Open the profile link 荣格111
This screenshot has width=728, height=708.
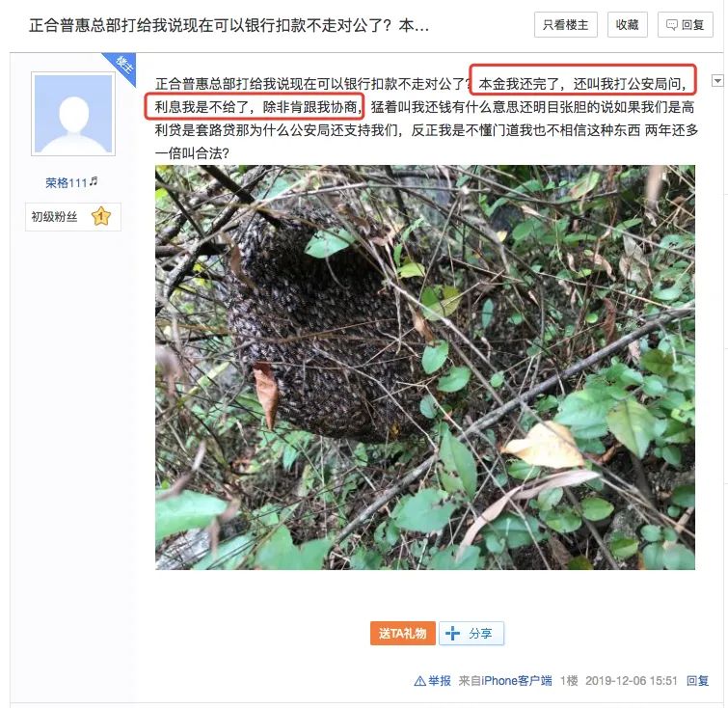(x=67, y=182)
